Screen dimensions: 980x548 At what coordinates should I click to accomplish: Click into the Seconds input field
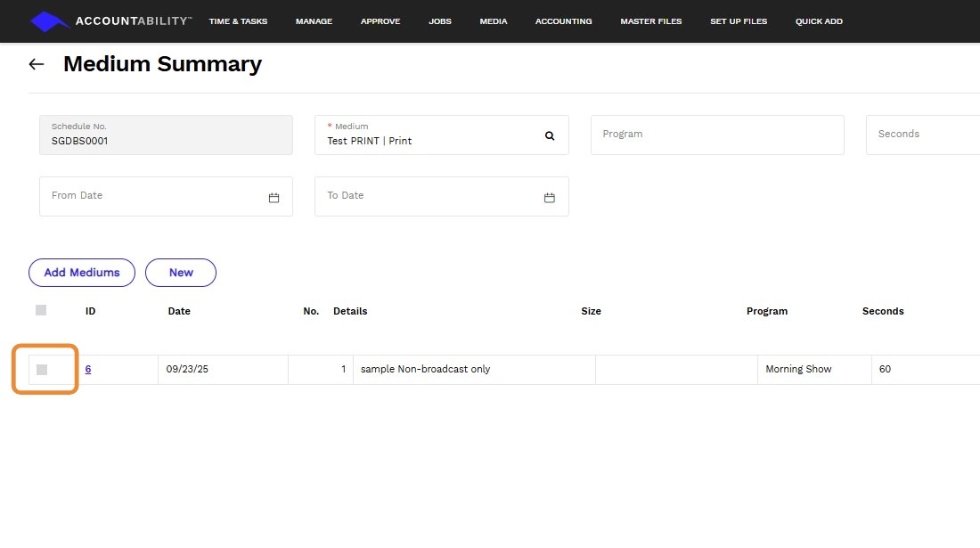click(922, 135)
